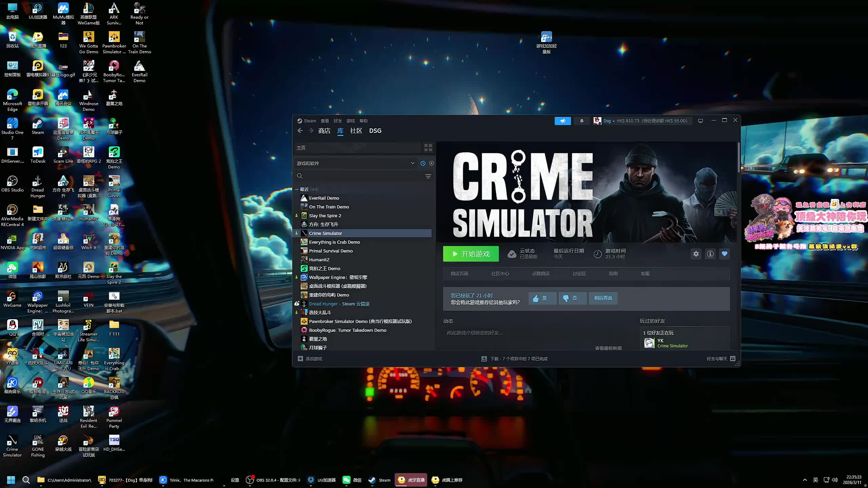
Task: Toggle ready-to-play filter icon
Action: click(x=432, y=163)
